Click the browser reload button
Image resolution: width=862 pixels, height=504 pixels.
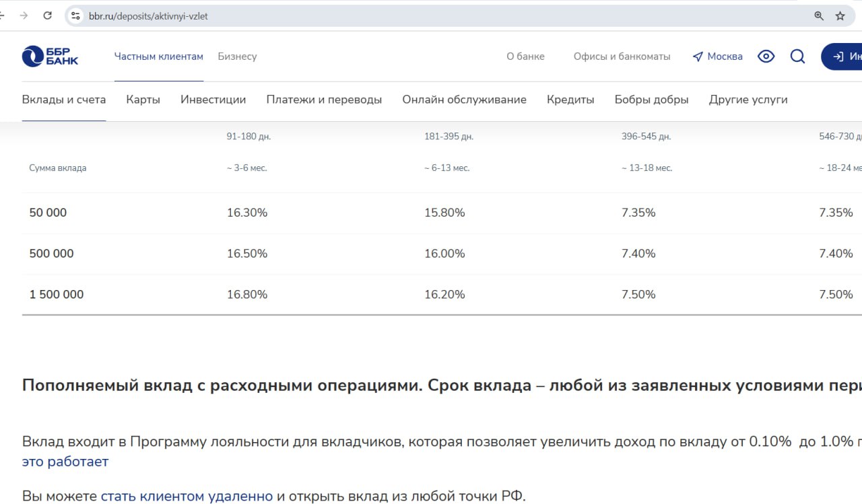[47, 15]
